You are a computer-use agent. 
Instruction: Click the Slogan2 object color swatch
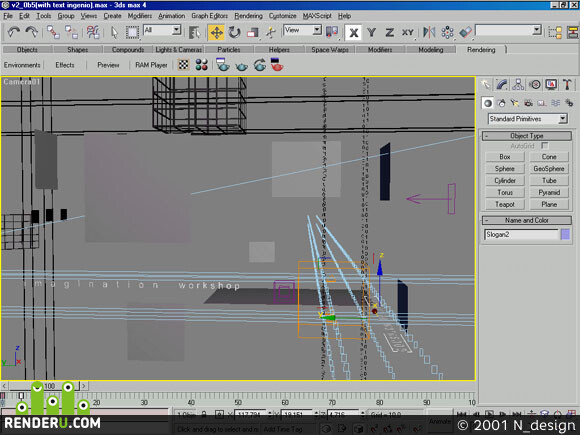pos(565,235)
